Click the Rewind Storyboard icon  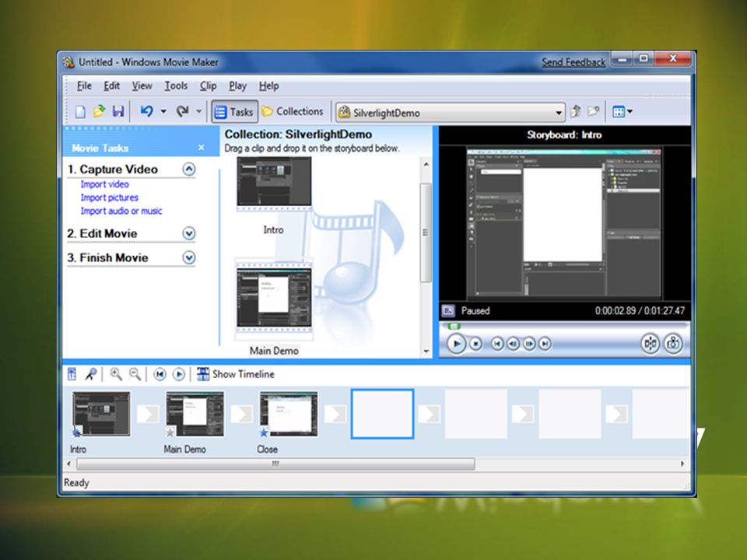[x=160, y=375]
